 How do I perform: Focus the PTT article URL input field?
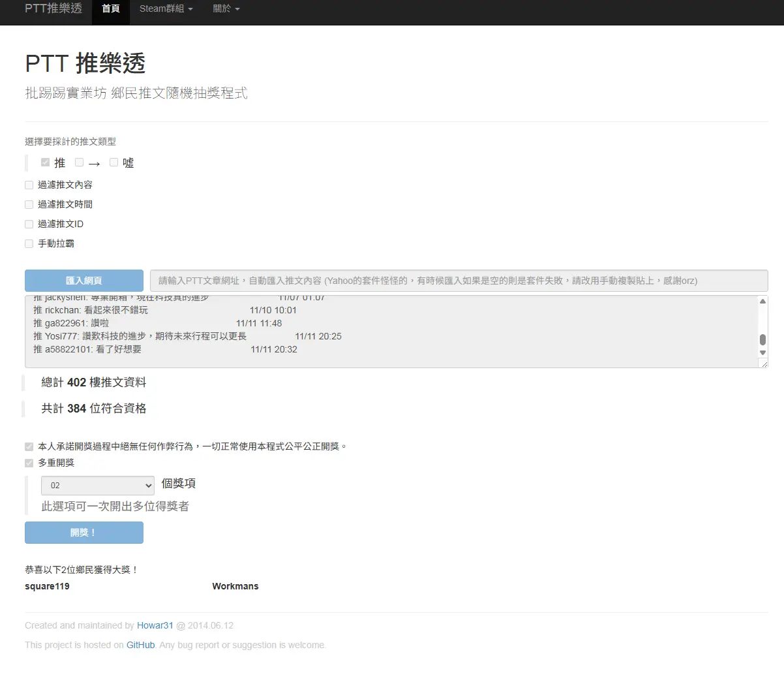459,281
